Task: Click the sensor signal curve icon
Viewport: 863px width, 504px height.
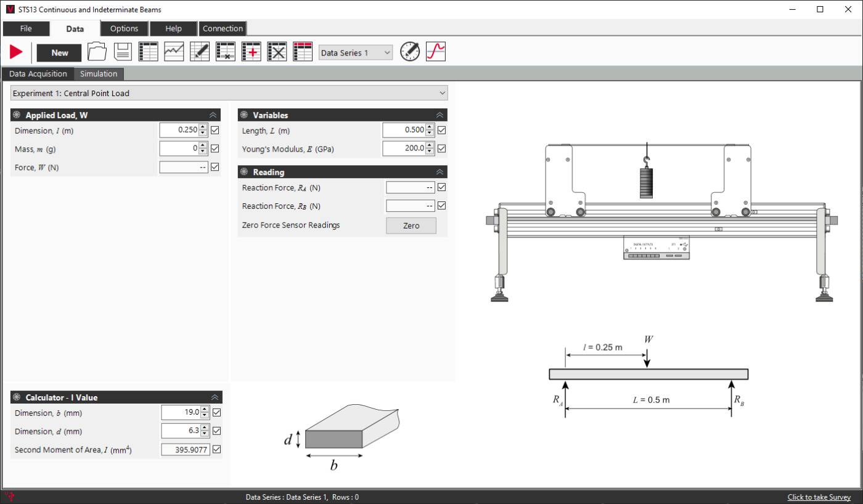Action: [436, 51]
